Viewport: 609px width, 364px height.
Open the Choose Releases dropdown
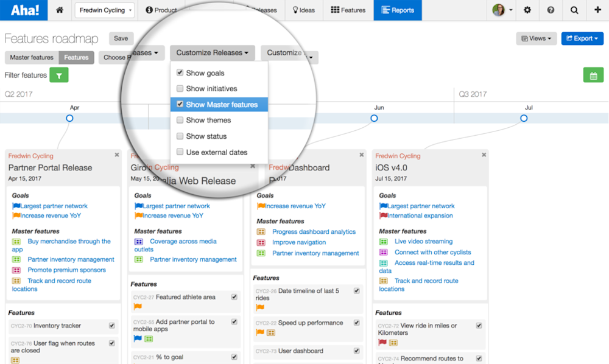(131, 53)
